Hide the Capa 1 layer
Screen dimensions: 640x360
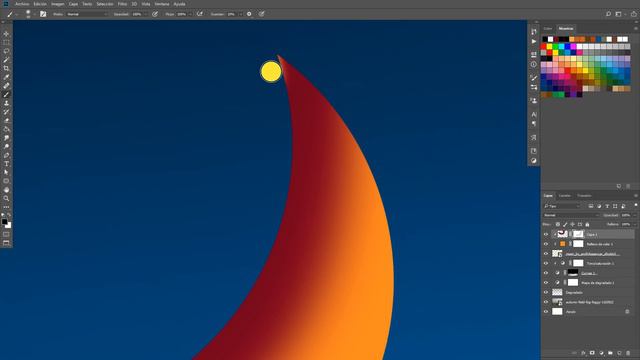click(x=546, y=234)
